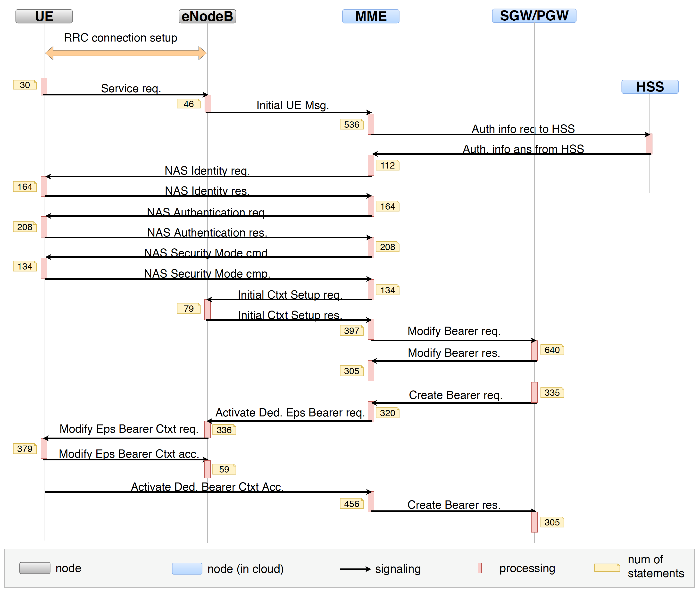Screen dimensions: 700x592
Task: Click the statement count note 536
Action: (x=351, y=125)
